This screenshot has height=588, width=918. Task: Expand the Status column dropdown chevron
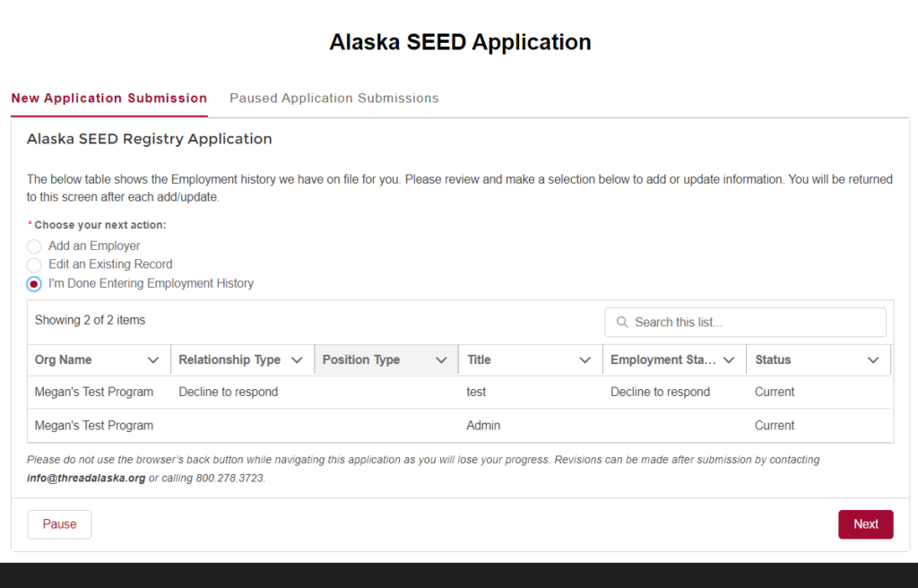873,360
